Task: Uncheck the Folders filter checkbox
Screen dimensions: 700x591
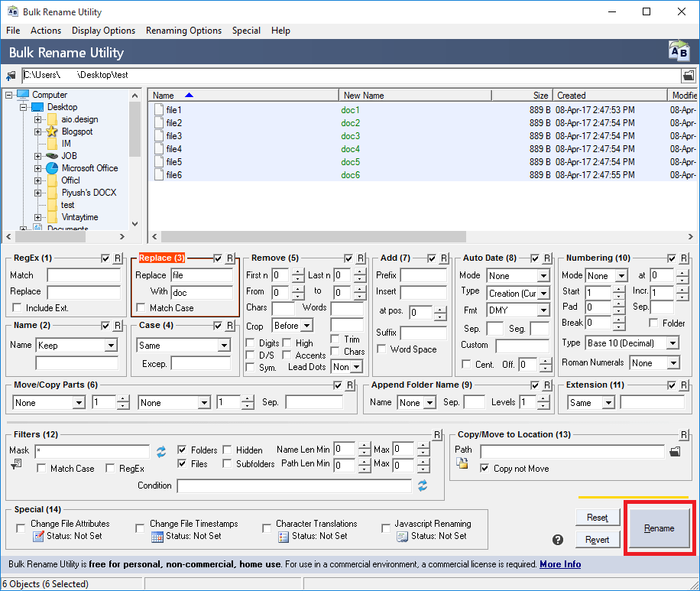Action: point(182,450)
